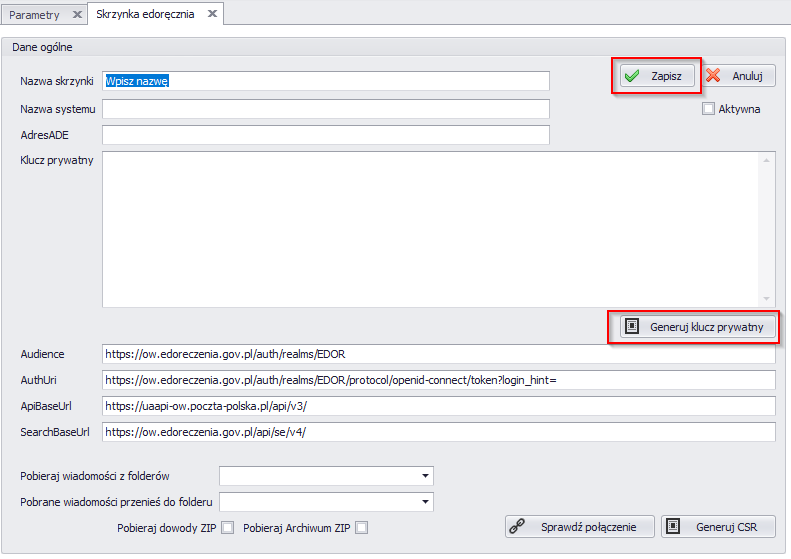This screenshot has height=559, width=791.
Task: Enable the Aktywna checkbox
Action: (708, 109)
